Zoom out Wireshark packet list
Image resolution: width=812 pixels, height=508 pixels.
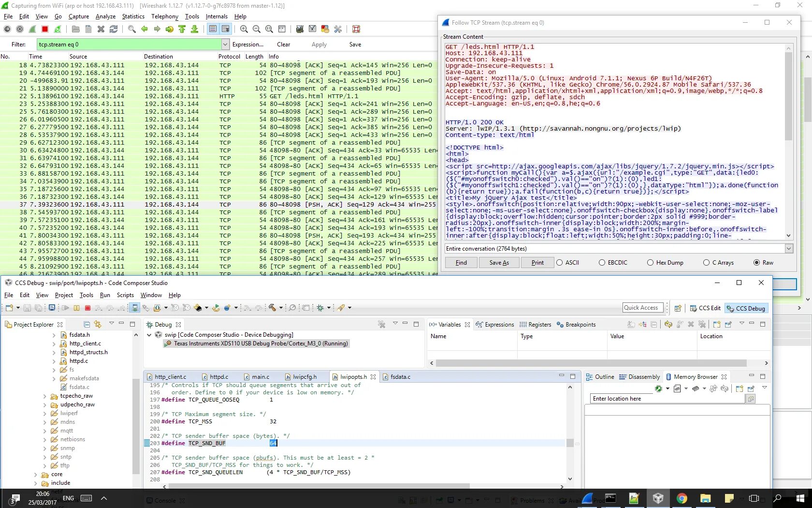[x=257, y=29]
